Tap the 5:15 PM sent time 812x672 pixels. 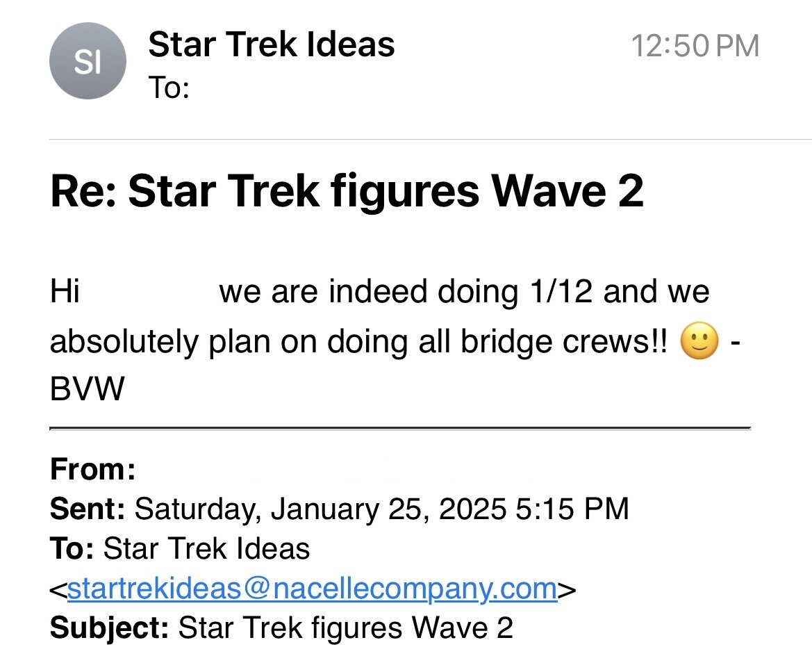pyautogui.click(x=572, y=508)
